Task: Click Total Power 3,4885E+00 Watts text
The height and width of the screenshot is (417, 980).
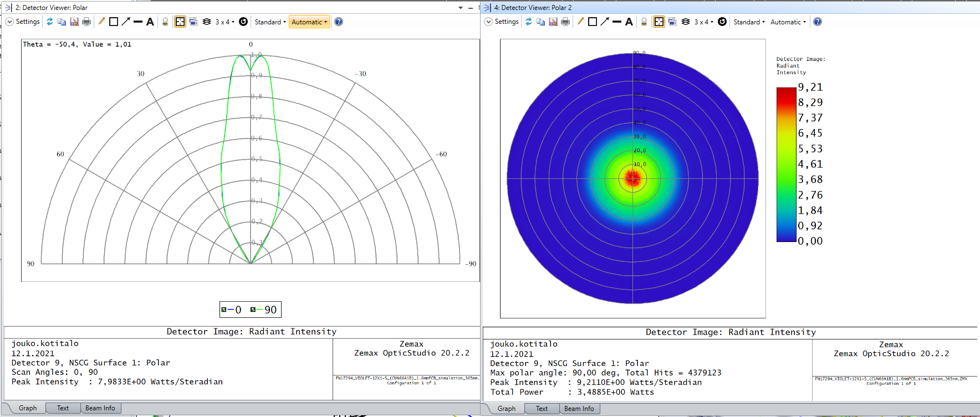Action: pos(572,392)
